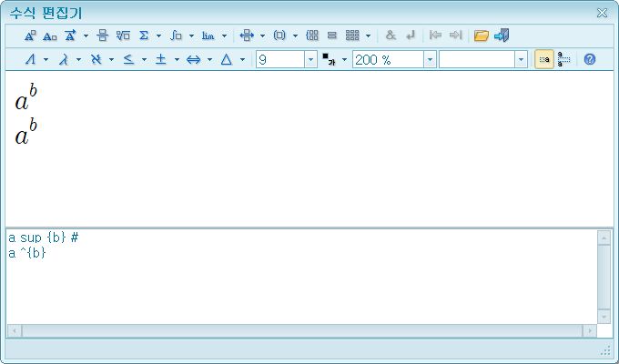Click the lim limit icon
This screenshot has width=619, height=364.
point(208,35)
